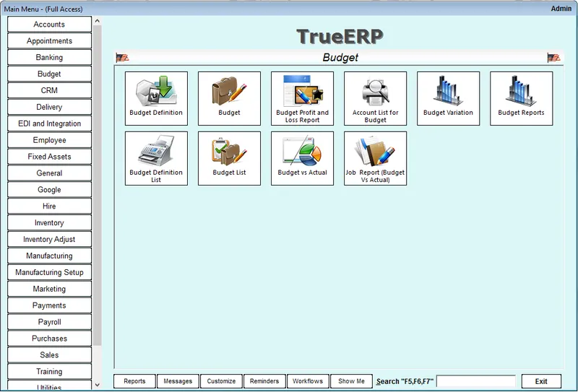Open Budget Definition List printer icon
The image size is (578, 392).
tap(156, 158)
